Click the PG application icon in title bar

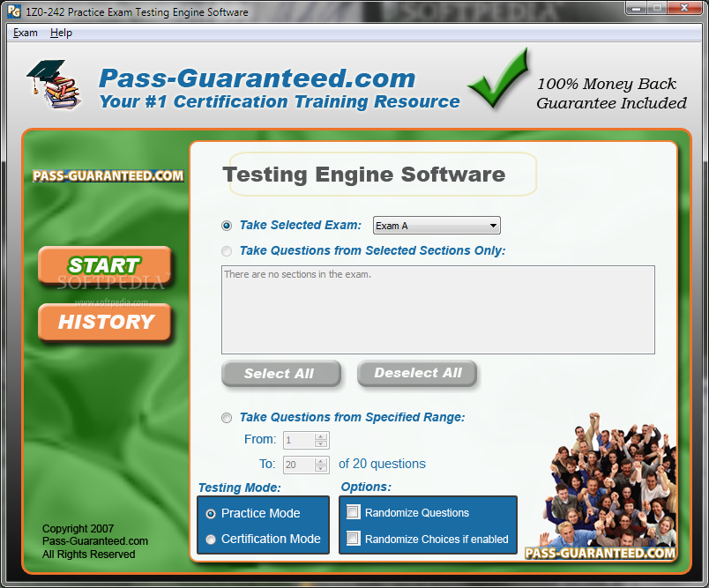click(x=14, y=11)
